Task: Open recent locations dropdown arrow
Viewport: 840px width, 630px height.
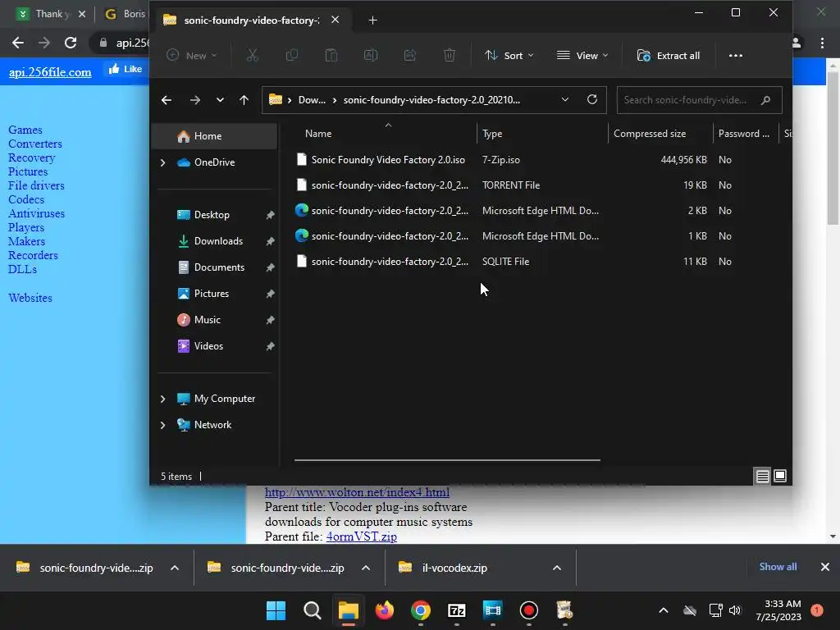Action: 220,100
